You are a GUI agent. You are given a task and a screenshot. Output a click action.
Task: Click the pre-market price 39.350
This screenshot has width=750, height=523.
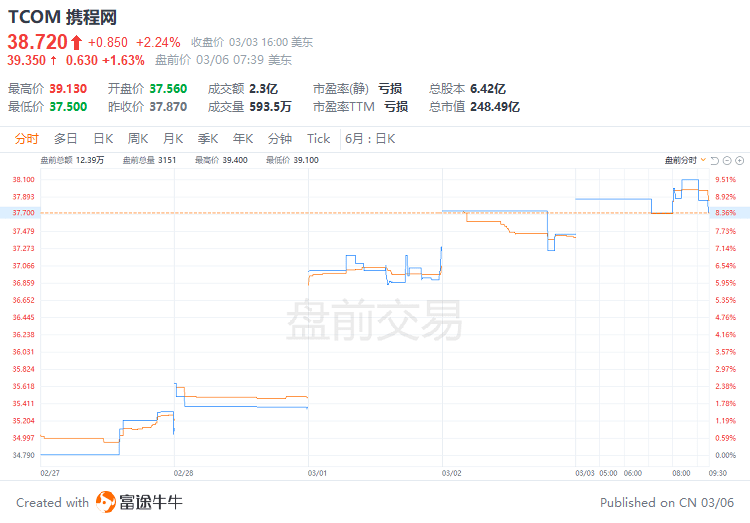[x=26, y=60]
